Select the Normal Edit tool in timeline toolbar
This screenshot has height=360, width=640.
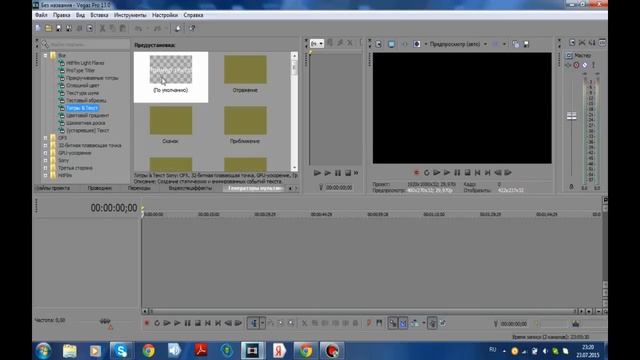[253, 323]
